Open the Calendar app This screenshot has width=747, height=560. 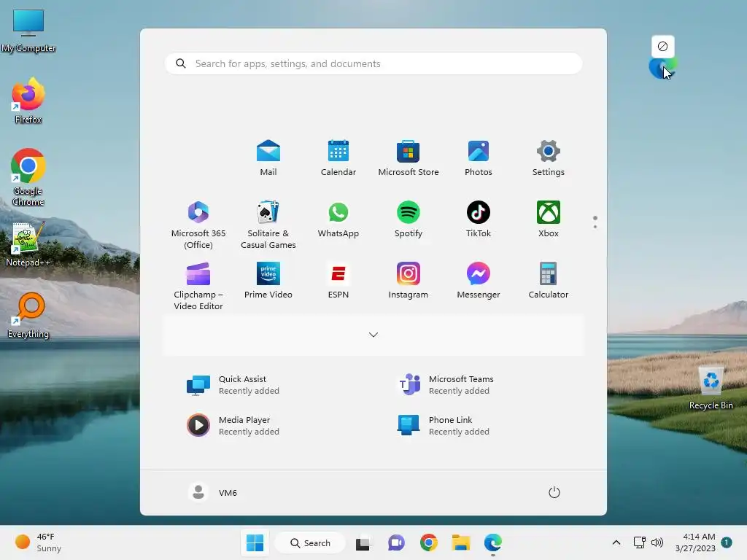click(x=338, y=158)
